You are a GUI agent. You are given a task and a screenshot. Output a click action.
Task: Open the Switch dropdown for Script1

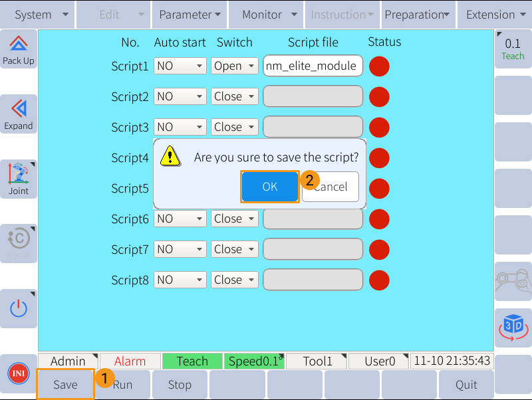coord(234,66)
